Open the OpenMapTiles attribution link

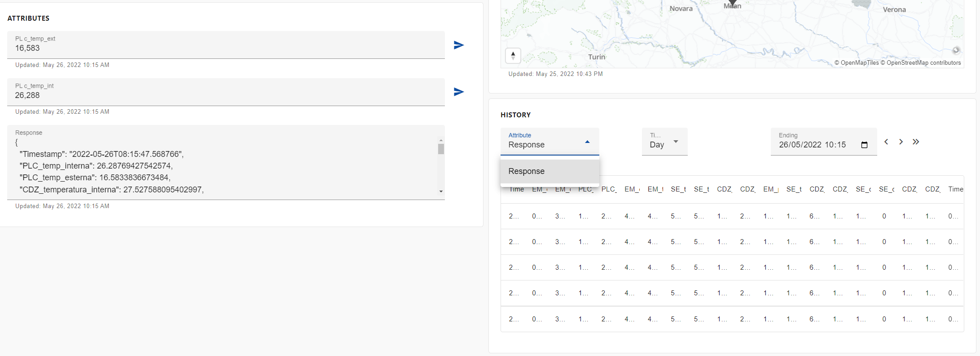point(857,63)
